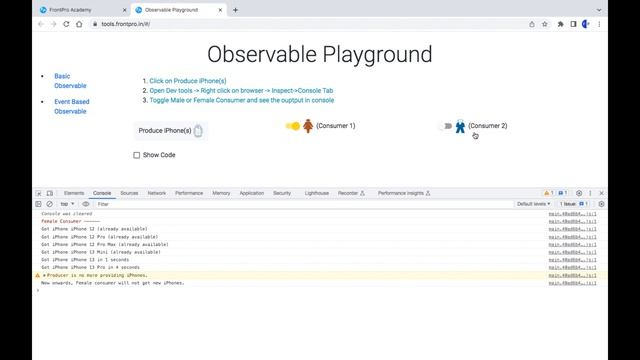Click the 1 Issue button in console toolbar
The height and width of the screenshot is (360, 640).
[573, 204]
